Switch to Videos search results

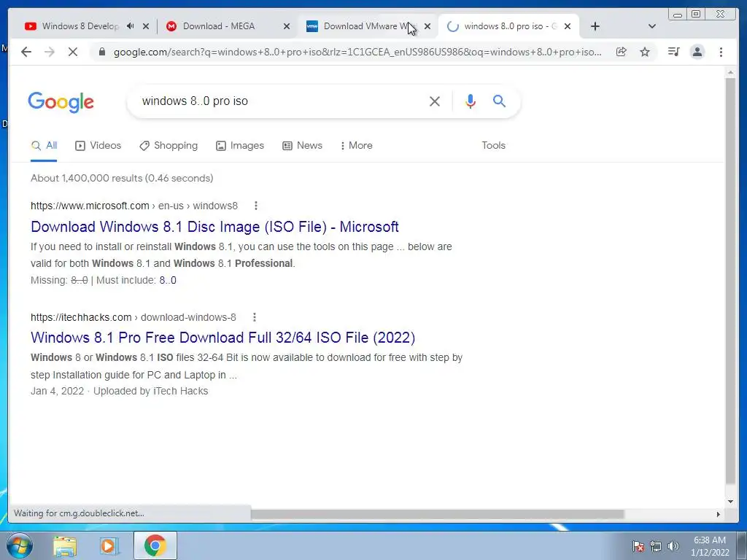click(x=98, y=145)
